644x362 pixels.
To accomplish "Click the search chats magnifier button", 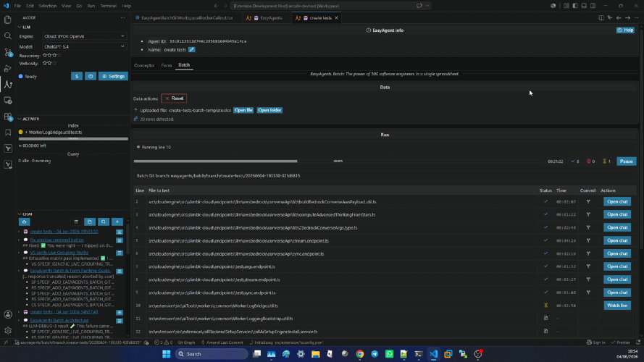I will click(104, 222).
